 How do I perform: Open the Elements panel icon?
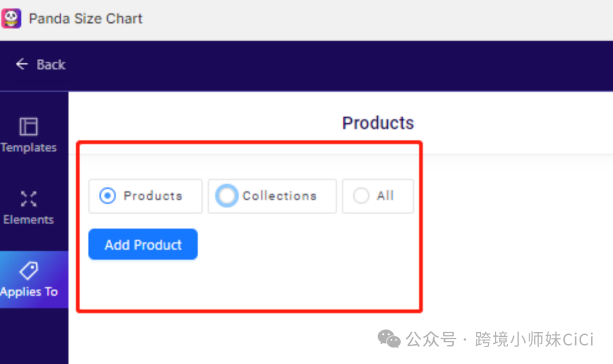(x=28, y=199)
